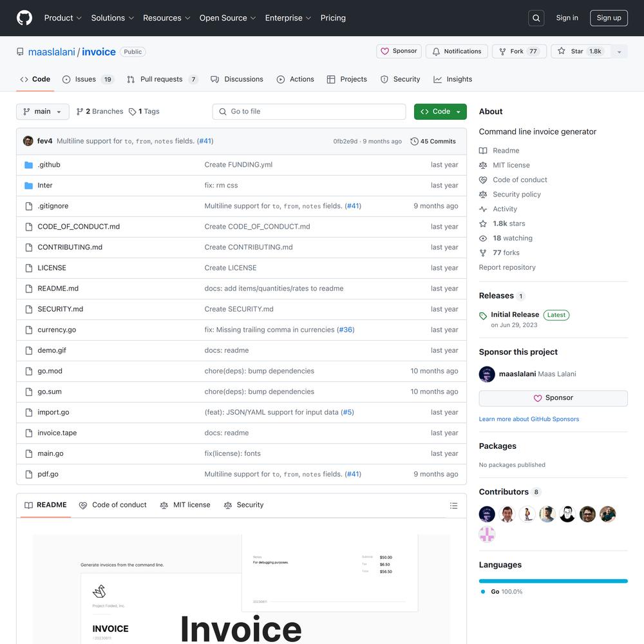644x644 pixels.
Task: Click the commit history clock icon
Action: point(414,141)
